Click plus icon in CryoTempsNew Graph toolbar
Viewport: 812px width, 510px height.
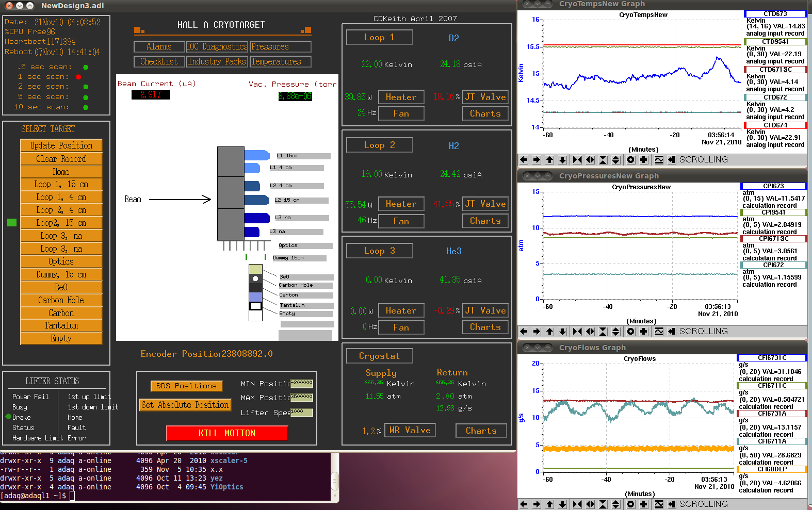(x=644, y=160)
